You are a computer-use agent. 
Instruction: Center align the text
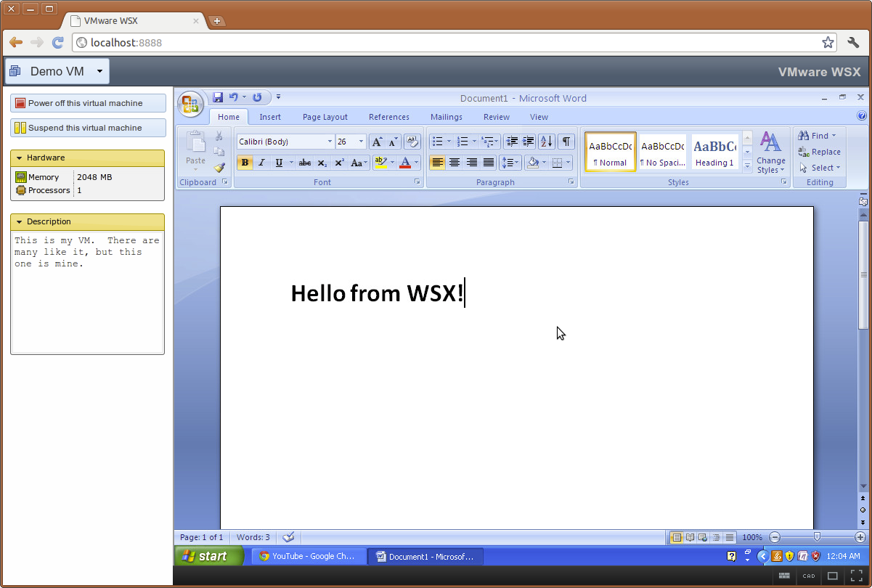point(455,163)
